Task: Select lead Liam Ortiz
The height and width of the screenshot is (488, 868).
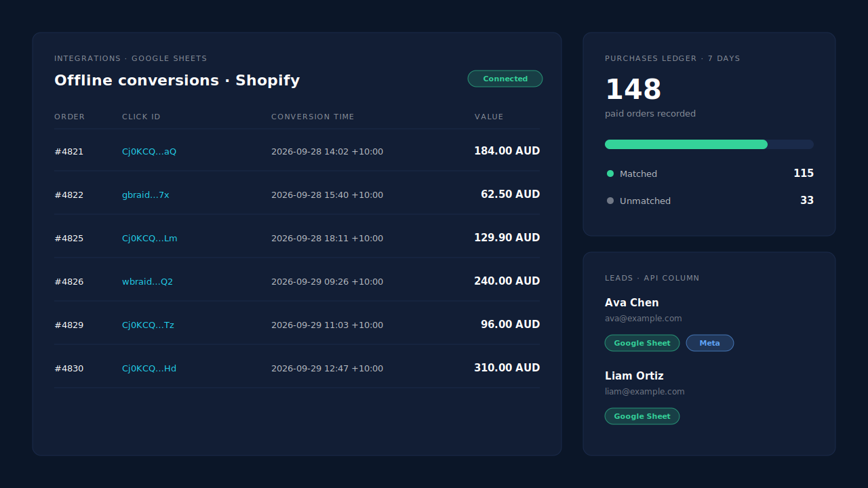Action: (x=634, y=376)
